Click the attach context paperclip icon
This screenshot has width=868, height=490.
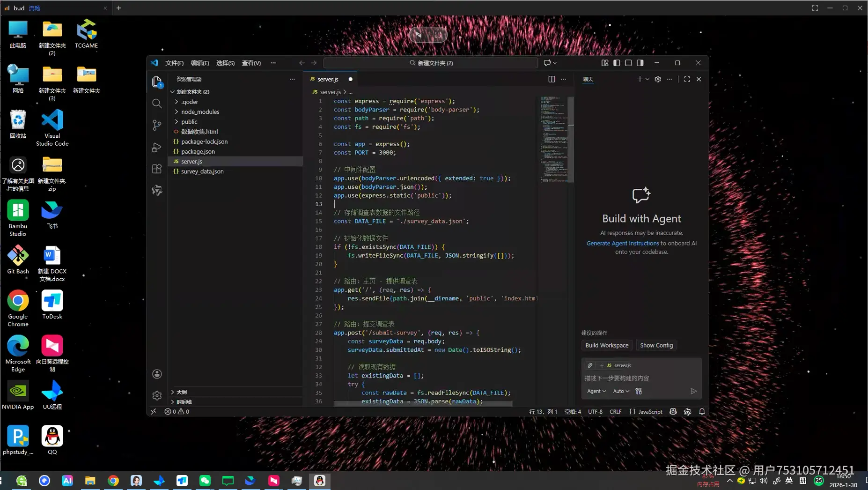pos(590,365)
